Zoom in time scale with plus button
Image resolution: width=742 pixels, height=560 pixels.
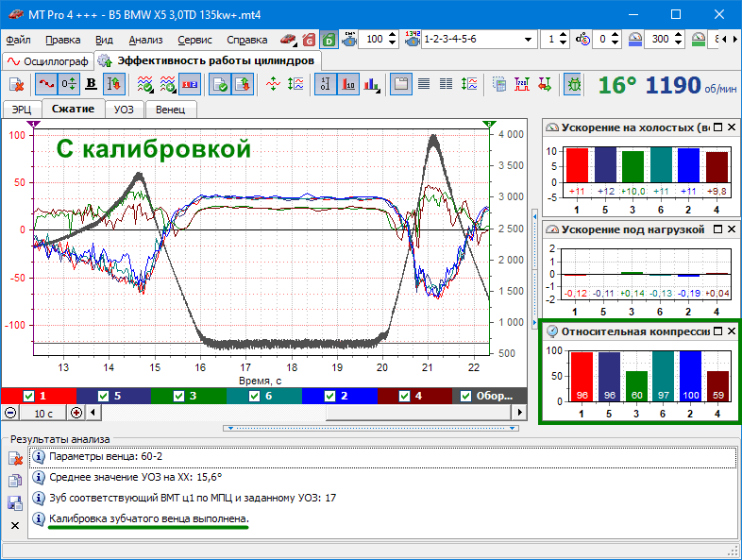76,413
